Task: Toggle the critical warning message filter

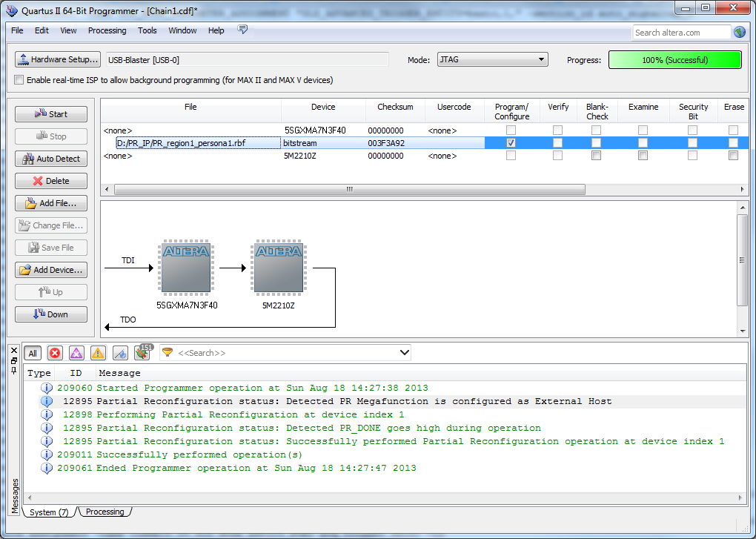Action: [x=76, y=353]
